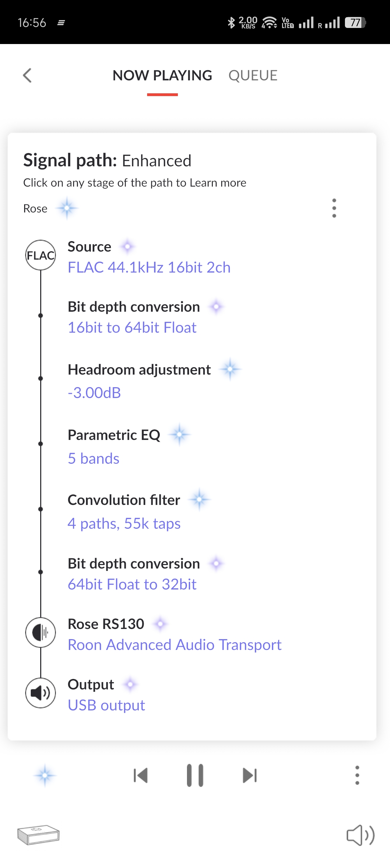
Task: Tap the Convolution filter 4 paths, 55k taps
Action: pos(124,523)
